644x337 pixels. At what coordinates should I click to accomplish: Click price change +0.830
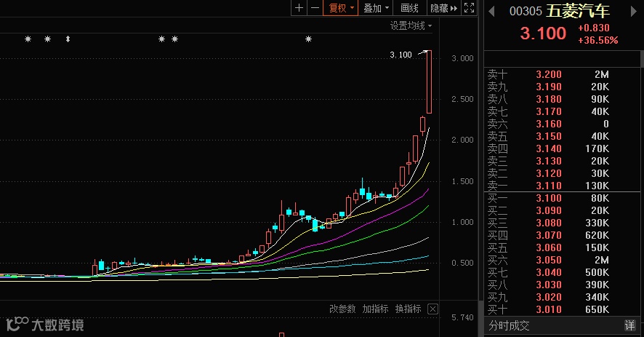(594, 28)
